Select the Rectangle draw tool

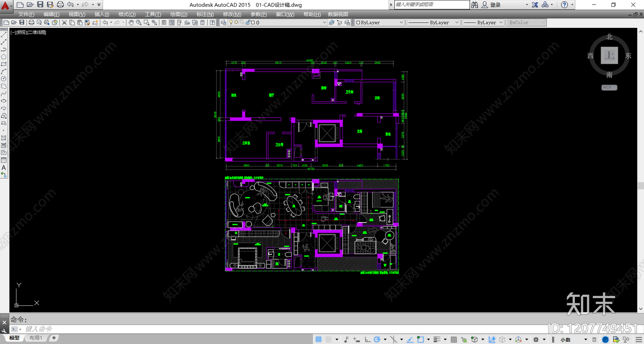4,64
